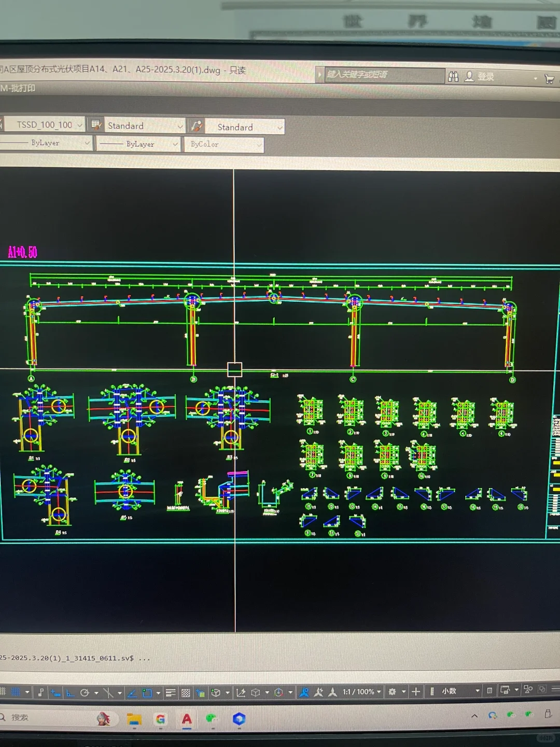560x747 pixels.
Task: Expand the polar tracking angle dropdown arrow
Action: click(x=96, y=693)
